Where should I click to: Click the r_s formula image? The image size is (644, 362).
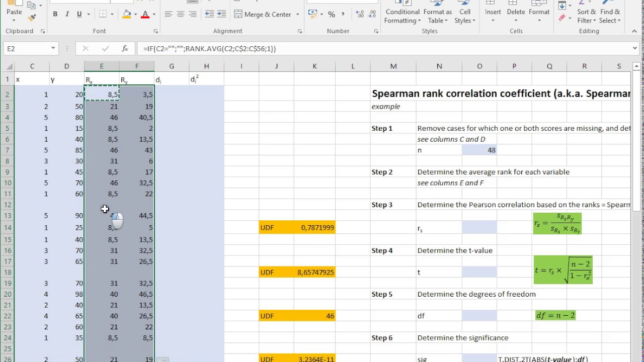(x=557, y=224)
